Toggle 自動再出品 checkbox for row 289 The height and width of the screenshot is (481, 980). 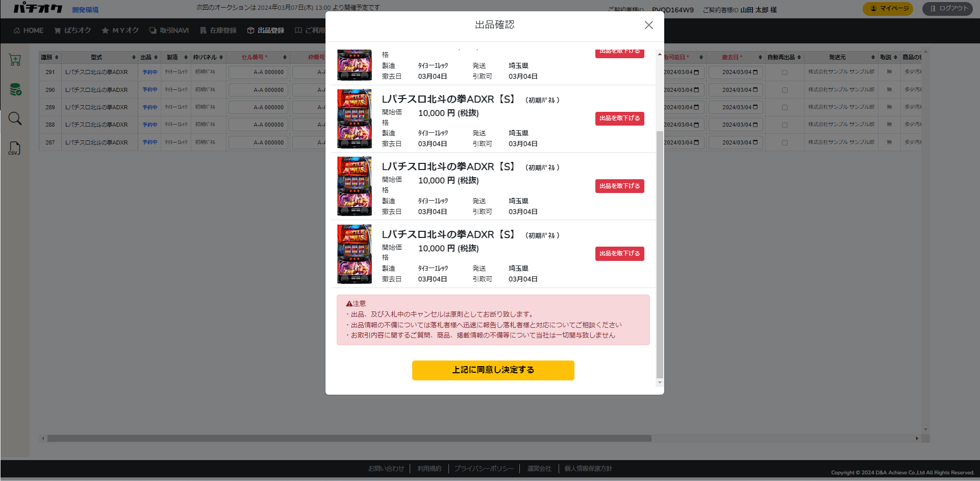click(x=785, y=108)
